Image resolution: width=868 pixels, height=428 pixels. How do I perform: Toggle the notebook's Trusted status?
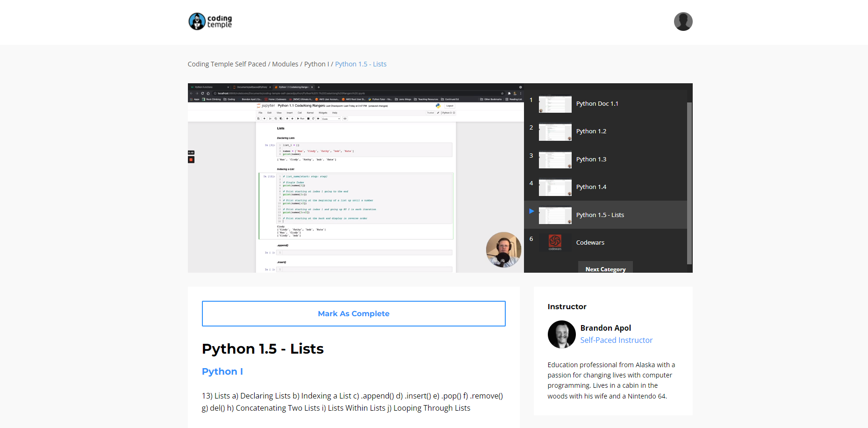(x=430, y=113)
